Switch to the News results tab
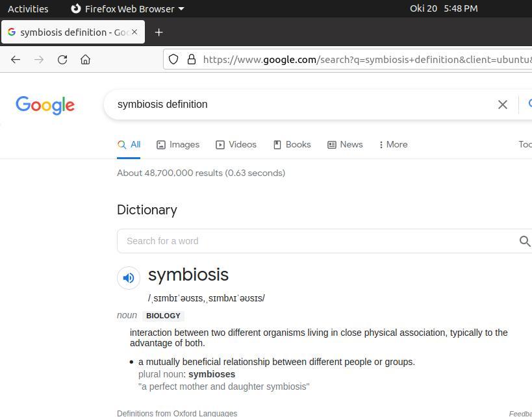Screen dimensions: 532x417 click(x=345, y=145)
